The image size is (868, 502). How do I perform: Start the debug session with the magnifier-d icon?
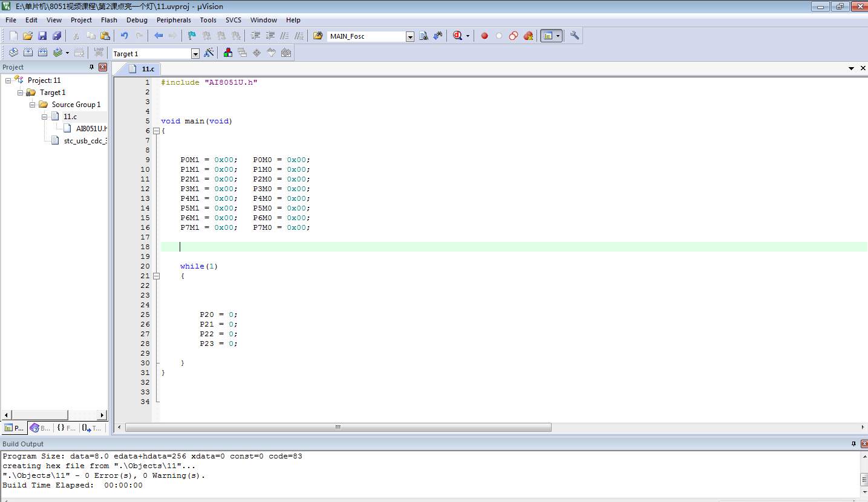tap(458, 36)
